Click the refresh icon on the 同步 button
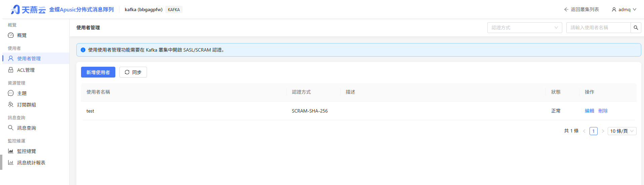The width and height of the screenshot is (644, 185). 127,72
